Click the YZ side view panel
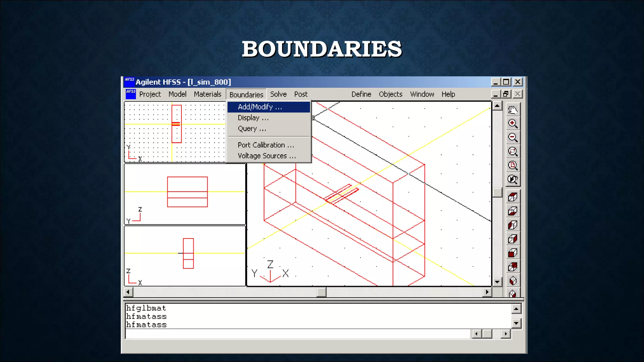This screenshot has height=362, width=644. pos(185,194)
